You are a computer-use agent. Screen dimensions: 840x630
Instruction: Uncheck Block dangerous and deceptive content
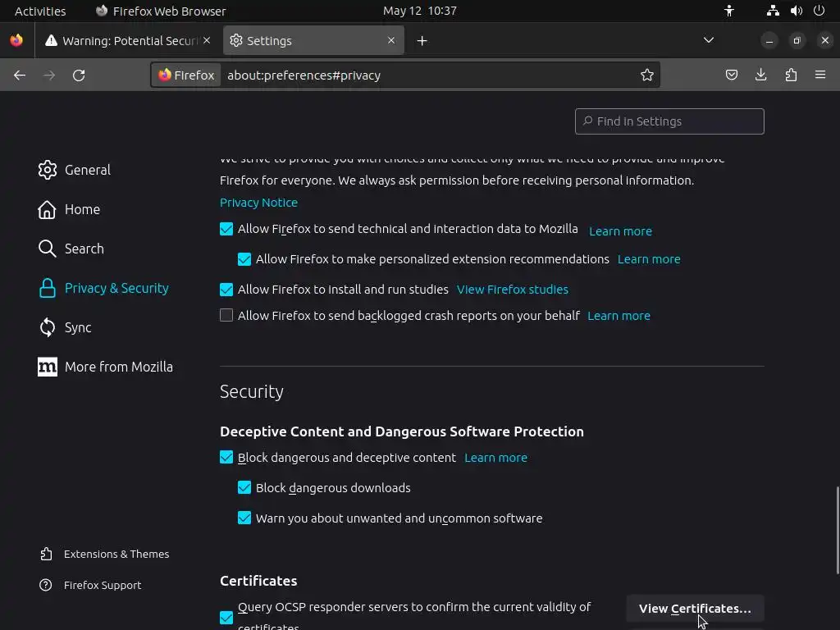click(226, 458)
